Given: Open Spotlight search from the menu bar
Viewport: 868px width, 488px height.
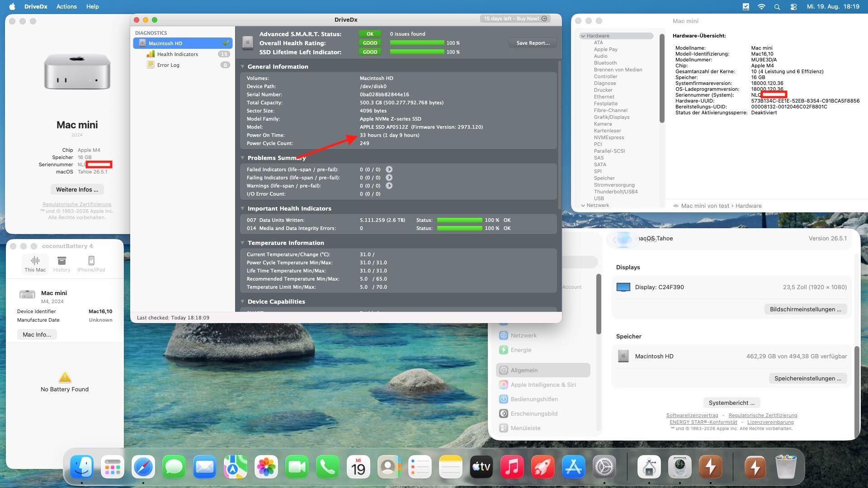Looking at the screenshot, I should click(777, 7).
